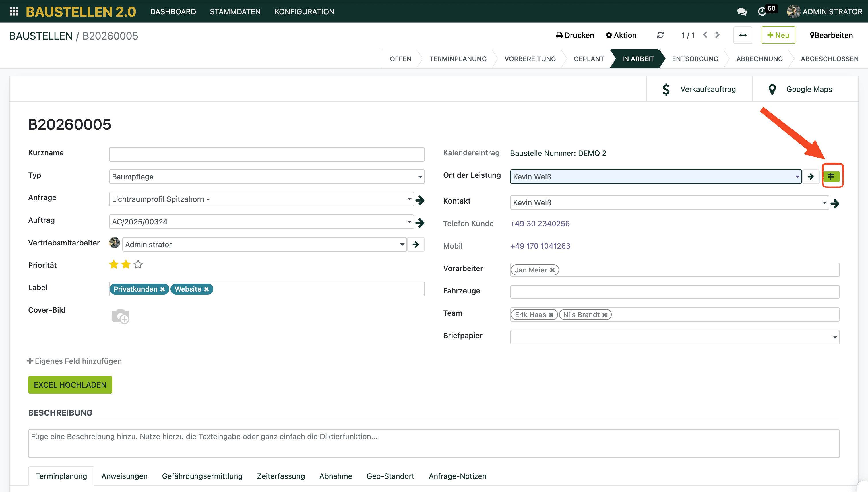Remove the Privatkunden label tag
Screen dimensions: 868x492
click(x=162, y=290)
